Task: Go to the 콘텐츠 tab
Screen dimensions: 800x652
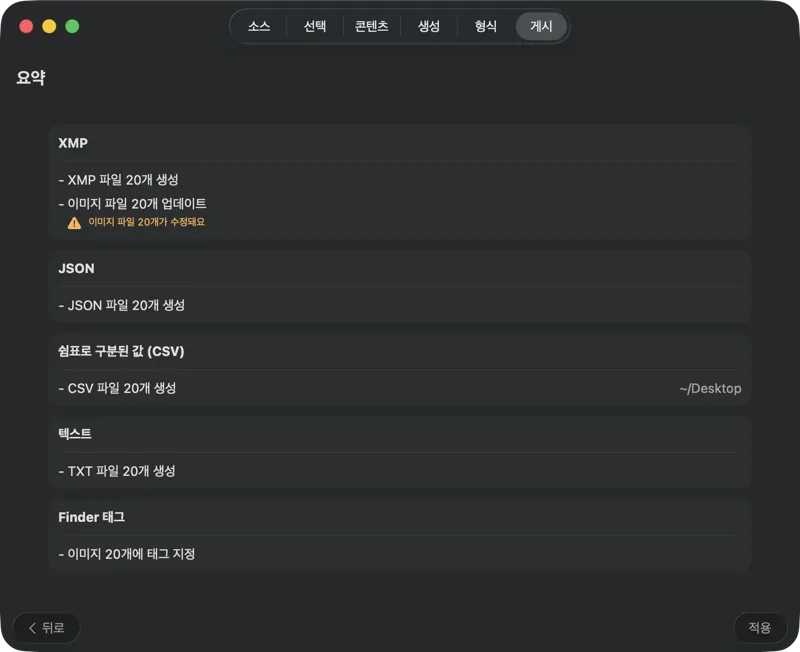Action: (371, 27)
